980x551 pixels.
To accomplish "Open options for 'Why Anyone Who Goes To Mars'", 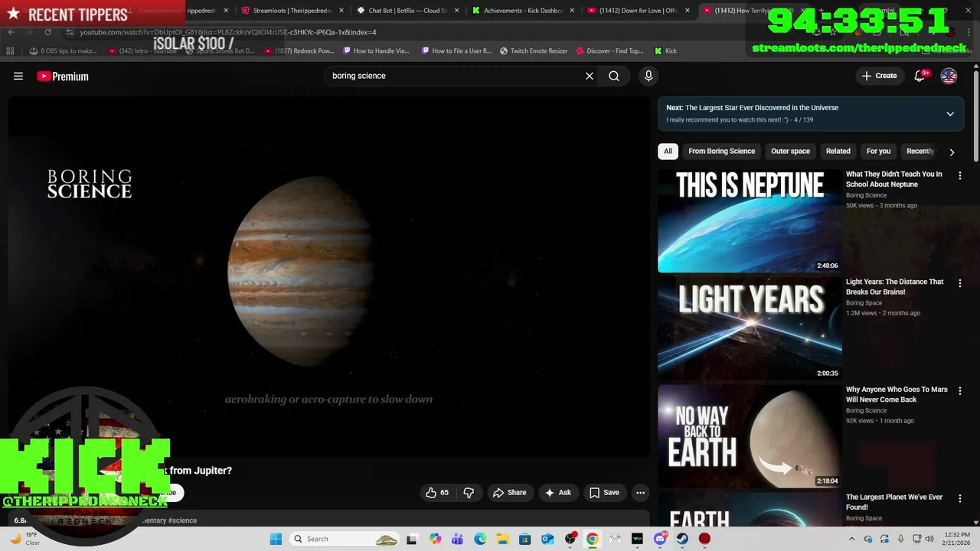I will tap(960, 391).
